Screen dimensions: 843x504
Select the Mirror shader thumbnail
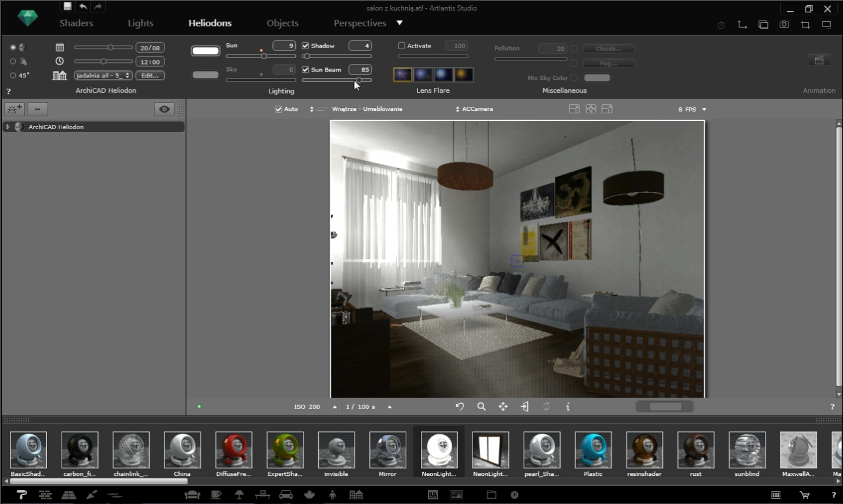point(387,450)
